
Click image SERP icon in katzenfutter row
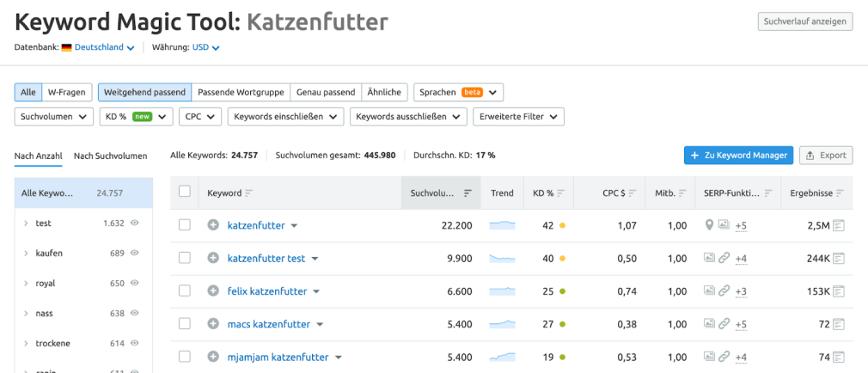click(x=724, y=224)
